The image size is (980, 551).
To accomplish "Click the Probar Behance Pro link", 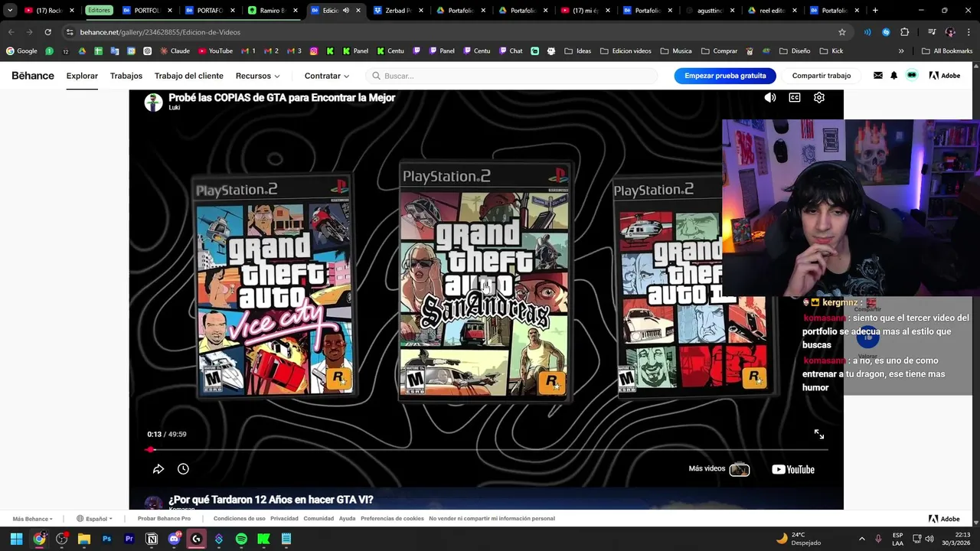I will tap(164, 519).
